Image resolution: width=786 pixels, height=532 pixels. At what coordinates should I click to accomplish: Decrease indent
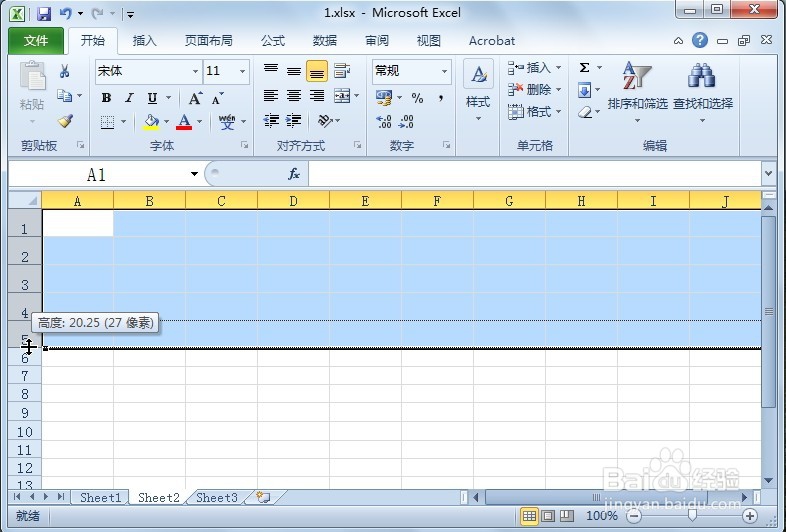click(271, 120)
